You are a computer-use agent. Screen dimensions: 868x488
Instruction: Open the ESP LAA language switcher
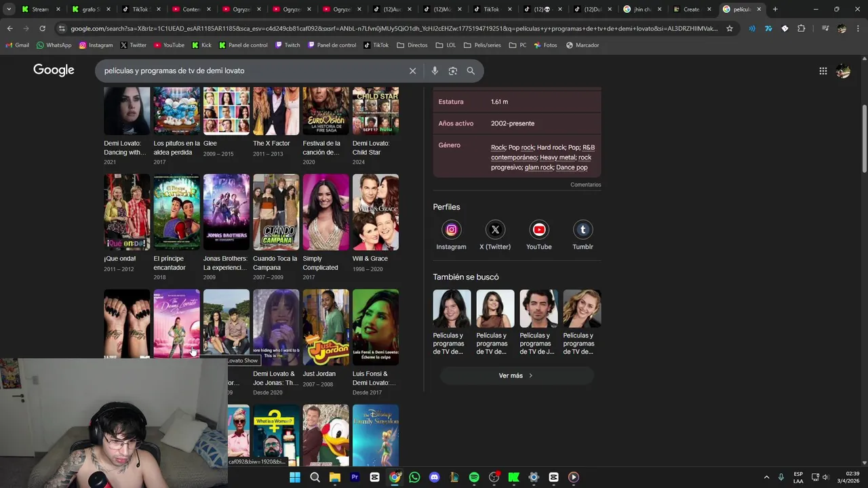[x=798, y=477]
